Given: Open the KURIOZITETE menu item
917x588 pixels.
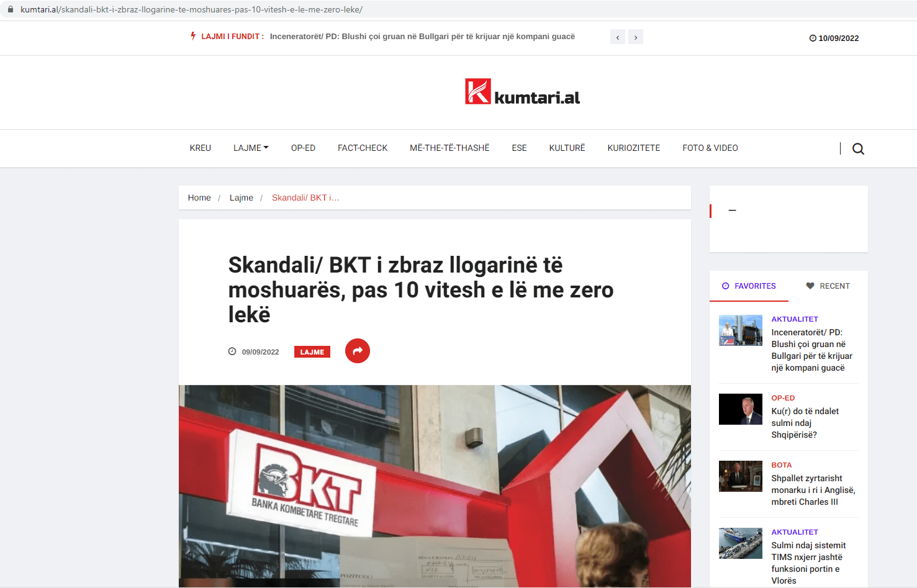Looking at the screenshot, I should 634,148.
